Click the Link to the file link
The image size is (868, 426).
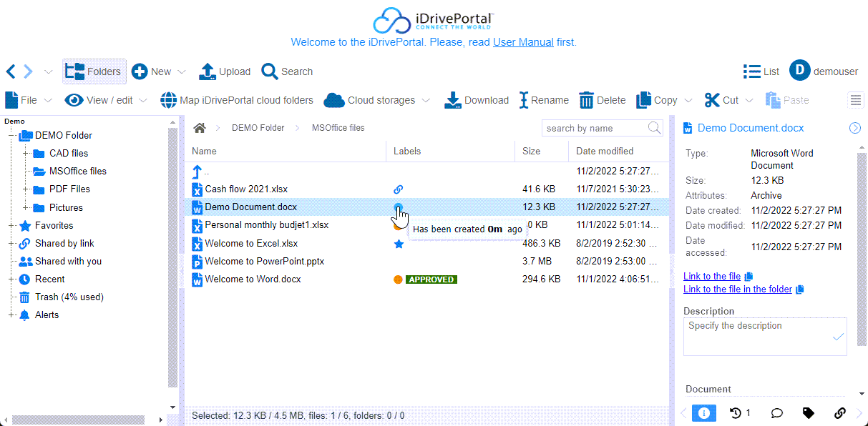(711, 276)
